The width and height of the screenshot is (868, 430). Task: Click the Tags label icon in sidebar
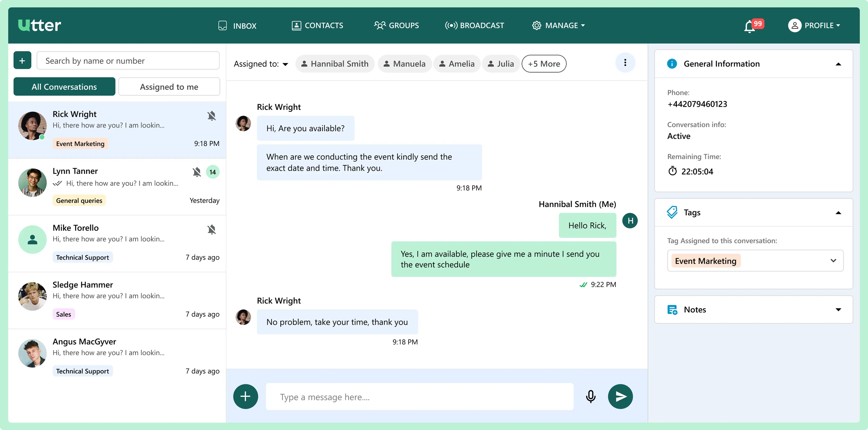pos(672,212)
